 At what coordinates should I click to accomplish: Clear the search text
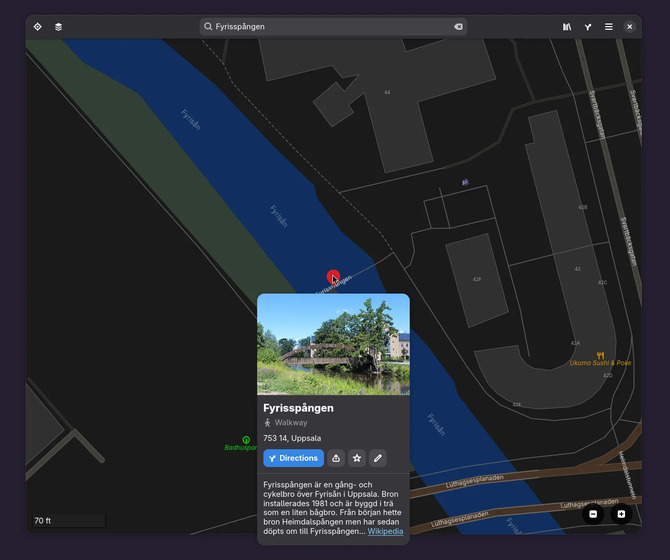(x=458, y=27)
